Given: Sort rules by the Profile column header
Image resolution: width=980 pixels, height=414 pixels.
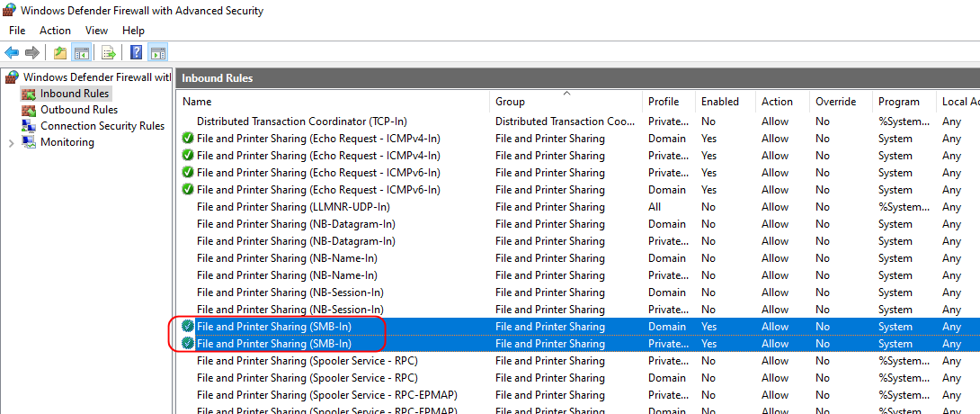Looking at the screenshot, I should pyautogui.click(x=664, y=102).
